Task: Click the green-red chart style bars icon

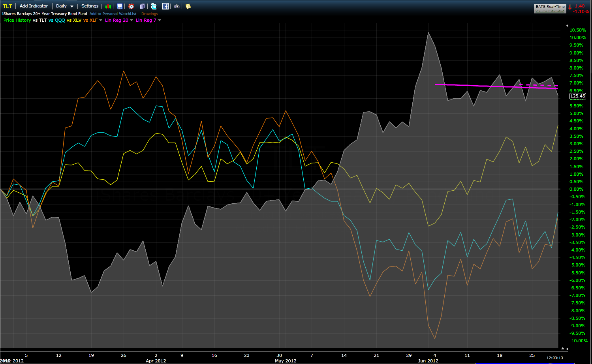Action: (108, 6)
